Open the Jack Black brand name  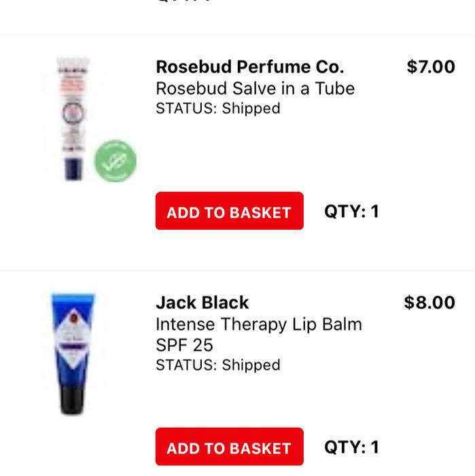(x=202, y=302)
